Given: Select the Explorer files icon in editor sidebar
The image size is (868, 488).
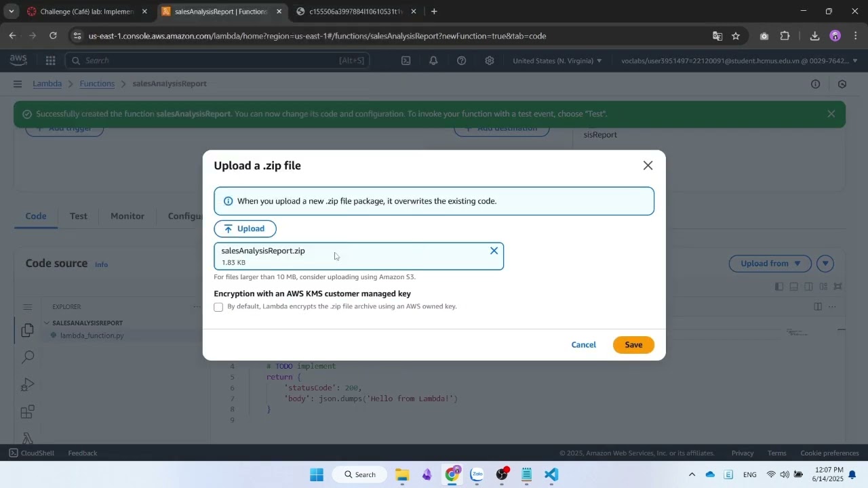Looking at the screenshot, I should click(x=27, y=330).
